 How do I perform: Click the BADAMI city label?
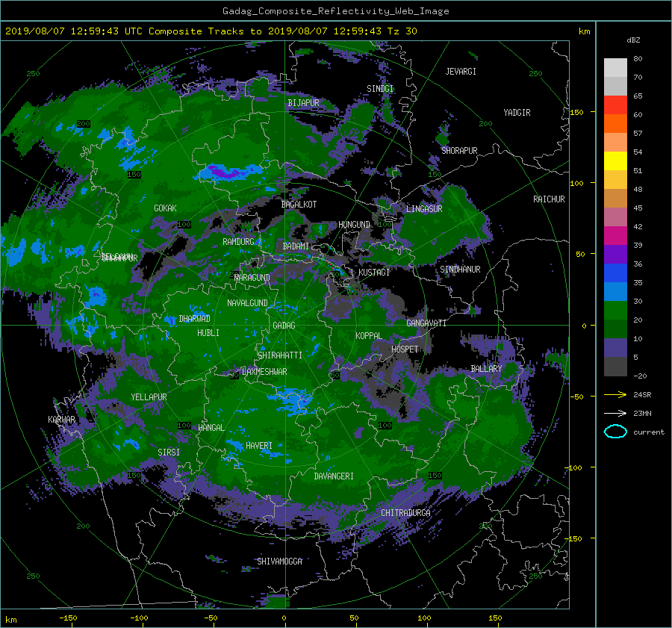click(x=296, y=246)
